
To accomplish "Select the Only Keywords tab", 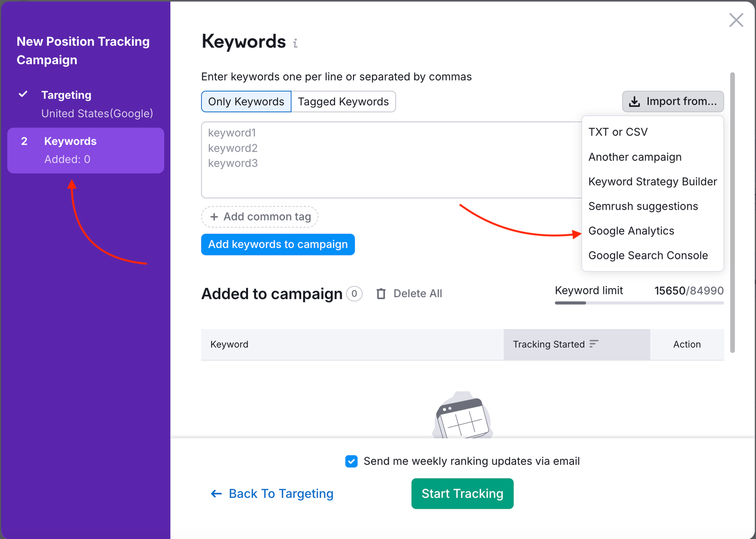I will [x=246, y=101].
